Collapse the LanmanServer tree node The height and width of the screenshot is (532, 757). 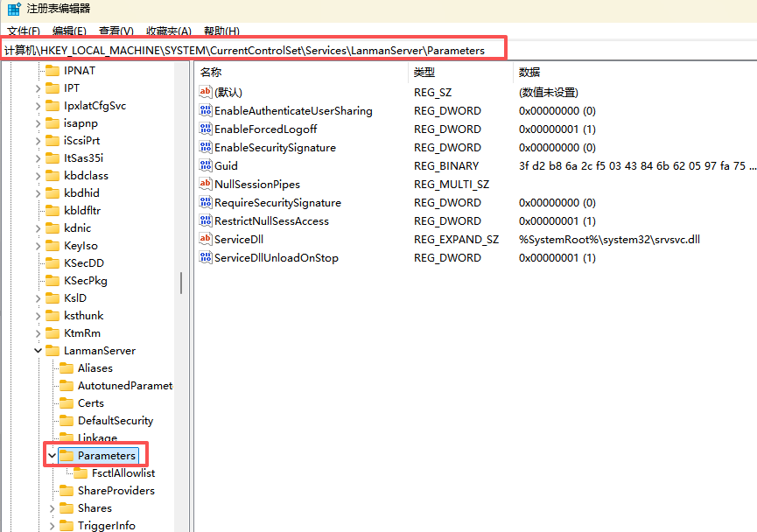(x=38, y=351)
